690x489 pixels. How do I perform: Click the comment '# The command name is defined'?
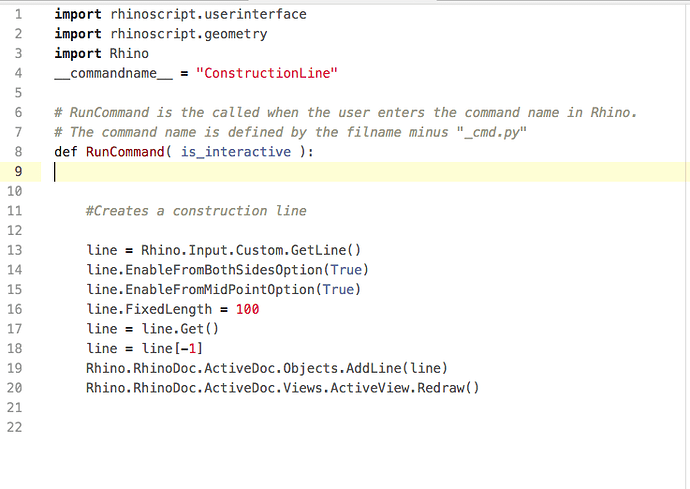(x=290, y=132)
